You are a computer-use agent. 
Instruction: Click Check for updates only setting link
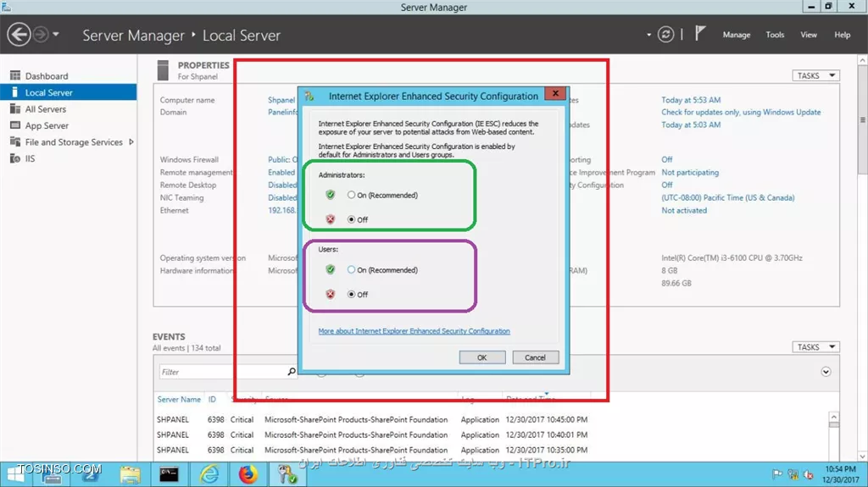tap(741, 112)
